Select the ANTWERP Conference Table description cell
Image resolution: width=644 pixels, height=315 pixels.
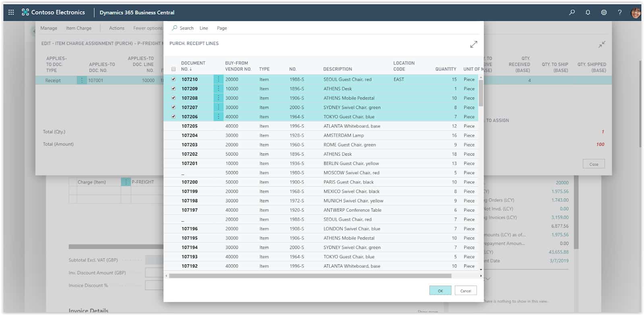coord(353,210)
